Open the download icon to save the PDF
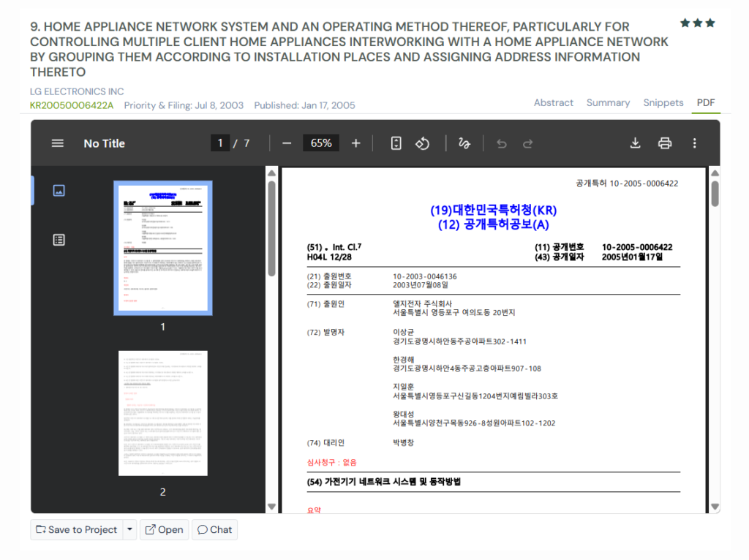This screenshot has width=749, height=560. (635, 143)
